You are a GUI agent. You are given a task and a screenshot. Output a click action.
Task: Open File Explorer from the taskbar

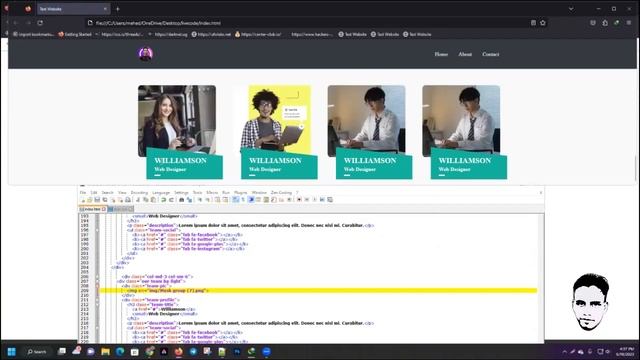tap(105, 351)
